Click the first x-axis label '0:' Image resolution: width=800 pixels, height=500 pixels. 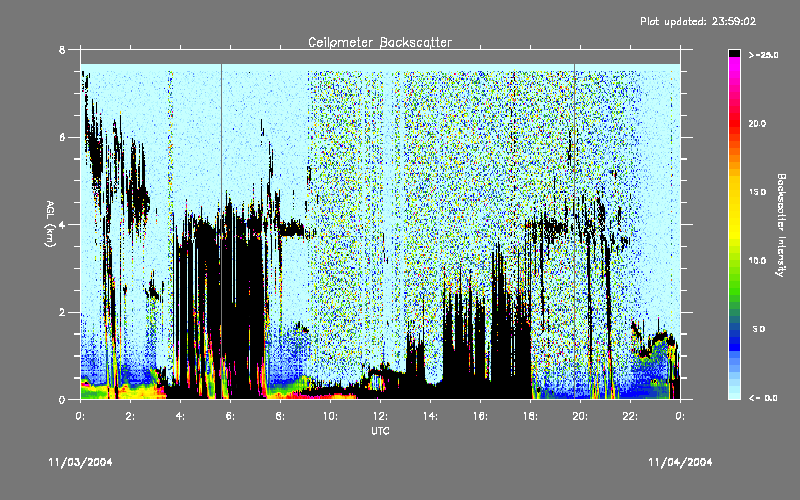pos(80,416)
